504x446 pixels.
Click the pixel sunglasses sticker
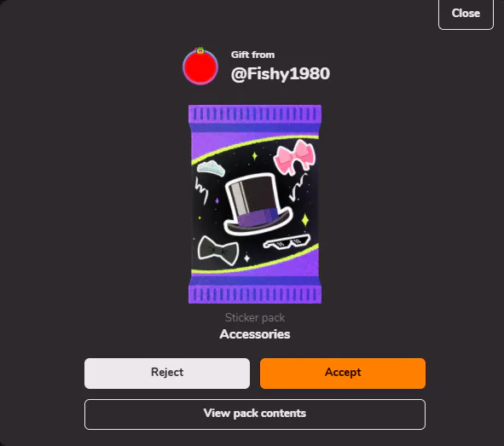click(x=287, y=242)
